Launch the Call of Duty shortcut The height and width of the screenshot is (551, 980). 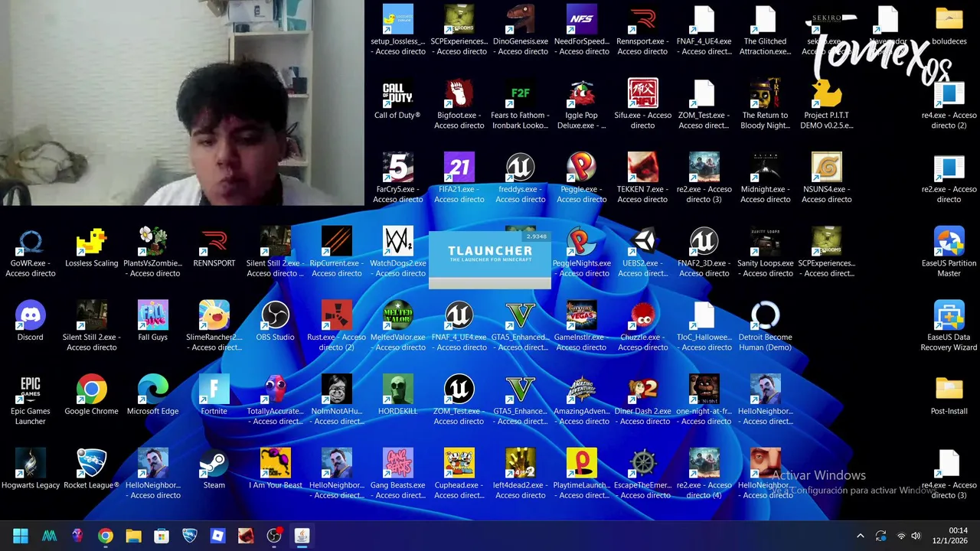click(x=397, y=99)
